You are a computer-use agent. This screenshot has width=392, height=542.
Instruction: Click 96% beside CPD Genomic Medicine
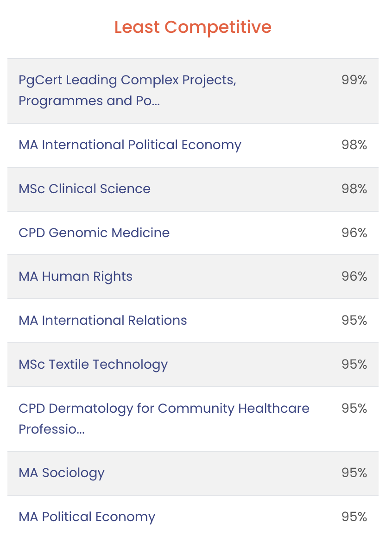tap(354, 233)
